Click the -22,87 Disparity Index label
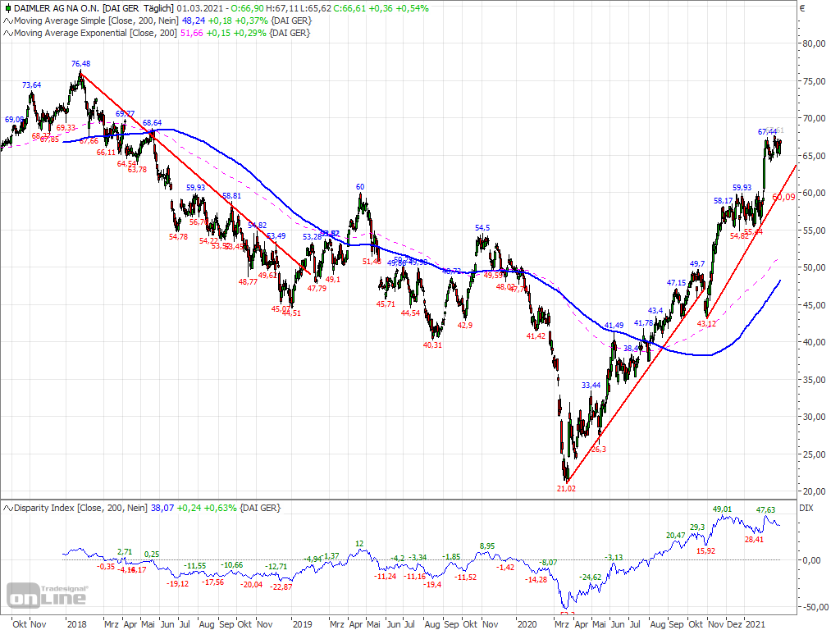The image size is (840, 630). 281,587
